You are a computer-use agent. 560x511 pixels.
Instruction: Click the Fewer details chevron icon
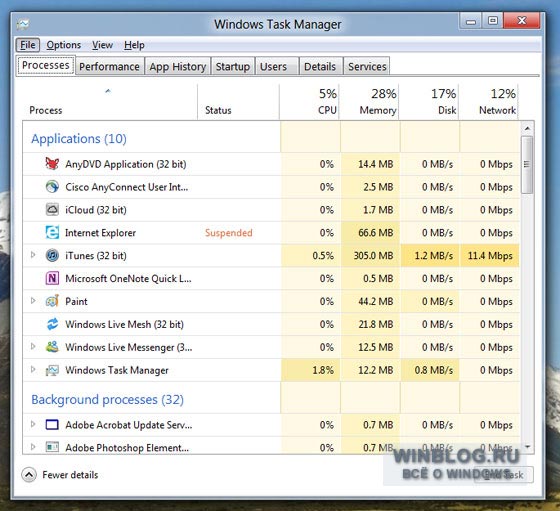[x=29, y=475]
